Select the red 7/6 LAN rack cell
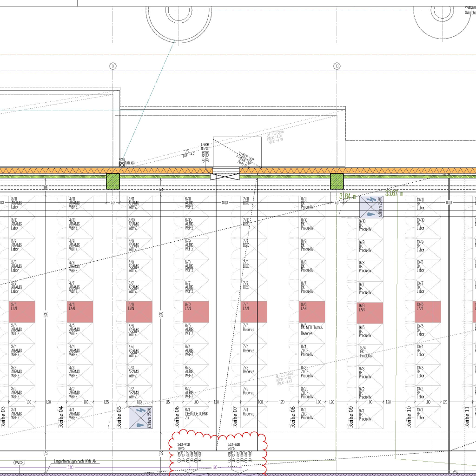 point(254,311)
